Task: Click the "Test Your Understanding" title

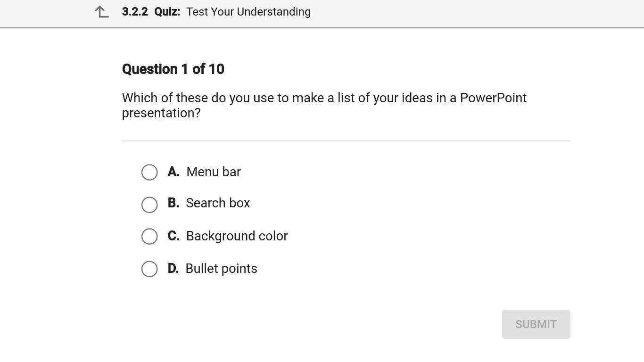Action: [x=248, y=12]
